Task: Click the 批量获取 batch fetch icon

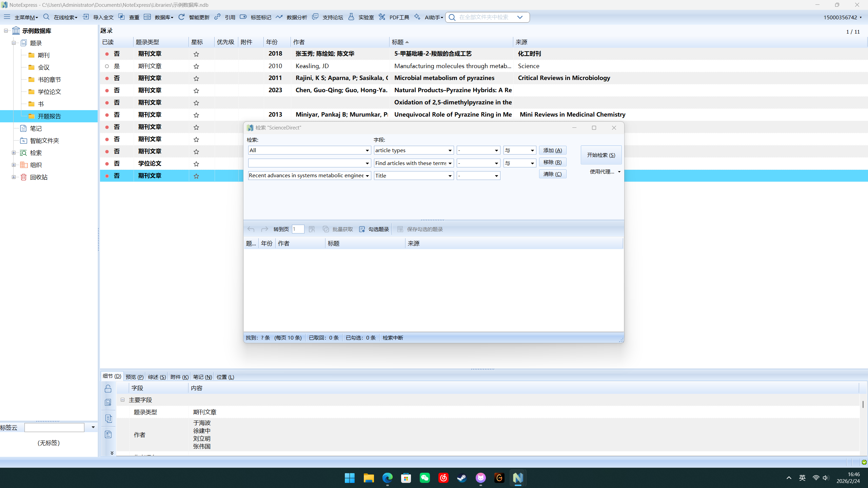Action: tap(326, 229)
